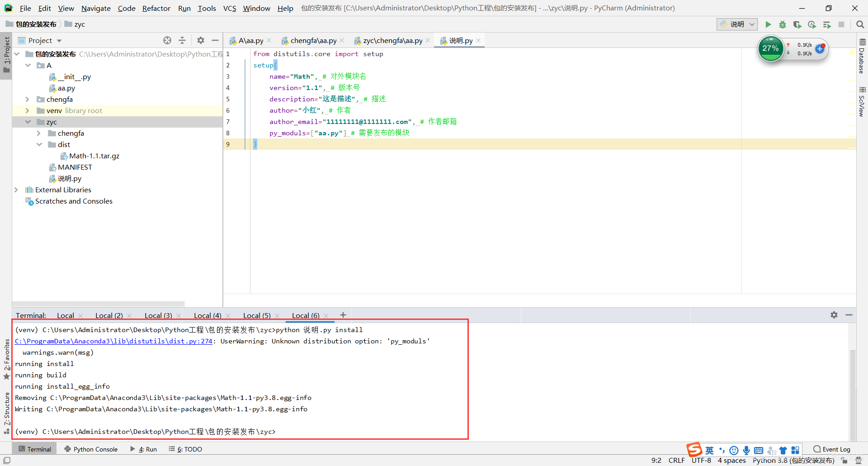Change CRLF line separator in status bar
The image size is (868, 466).
click(x=676, y=461)
